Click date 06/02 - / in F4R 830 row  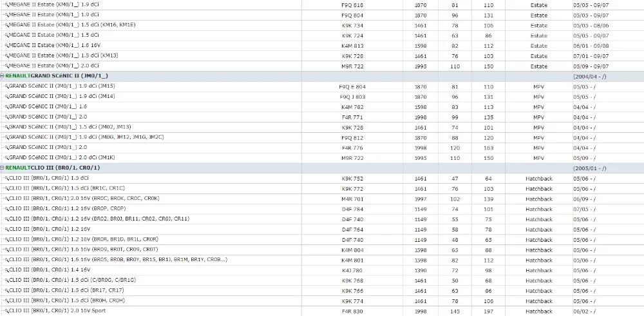(x=584, y=311)
